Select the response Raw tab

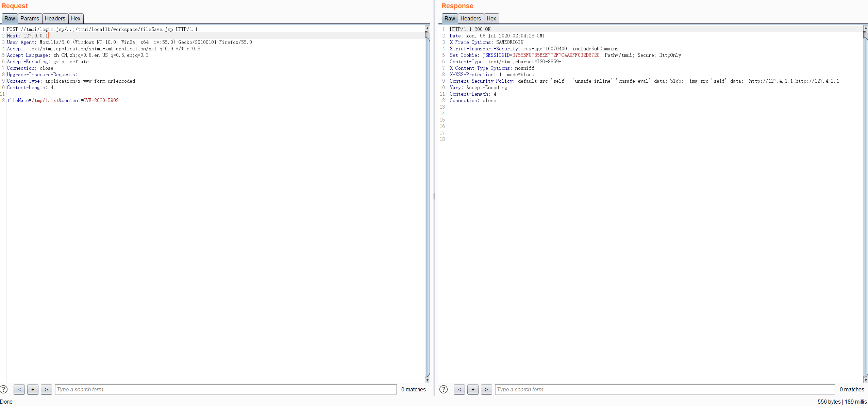449,18
